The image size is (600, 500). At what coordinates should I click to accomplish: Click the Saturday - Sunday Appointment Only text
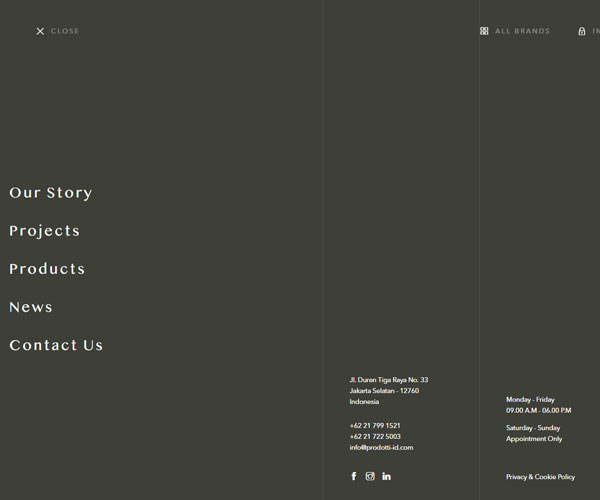click(533, 433)
